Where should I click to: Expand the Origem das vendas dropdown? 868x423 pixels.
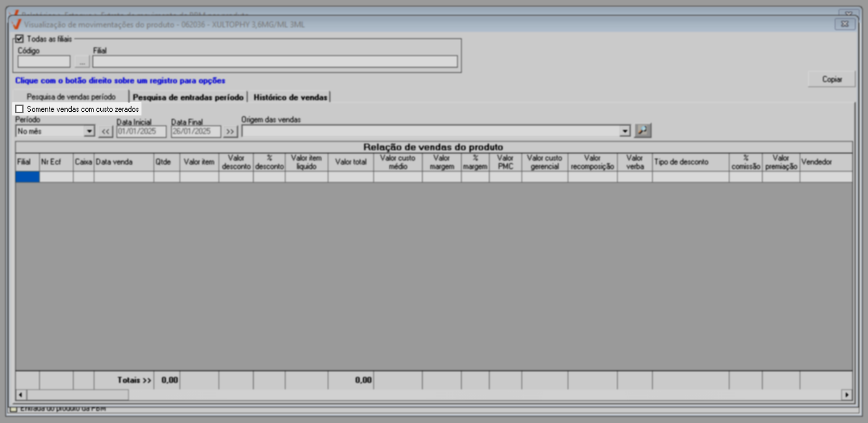[x=625, y=131]
